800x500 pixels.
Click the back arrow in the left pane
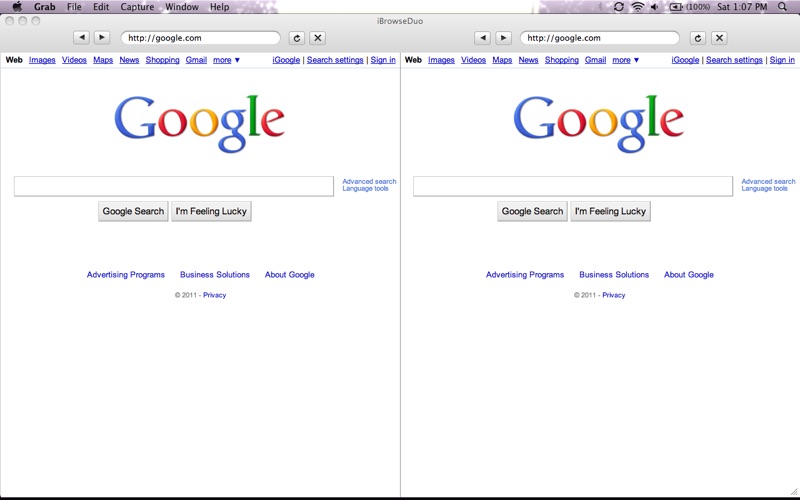coord(82,38)
